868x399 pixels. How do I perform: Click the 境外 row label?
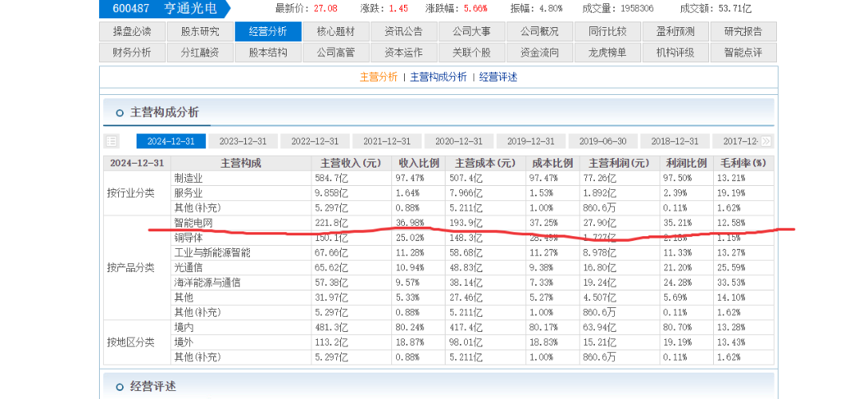183,342
